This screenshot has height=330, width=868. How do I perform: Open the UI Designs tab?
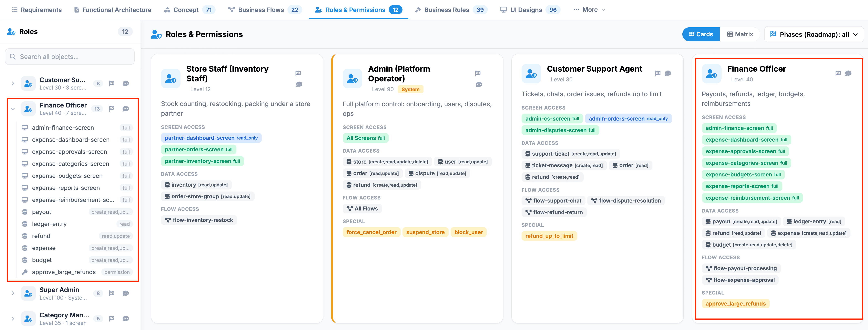pyautogui.click(x=530, y=10)
